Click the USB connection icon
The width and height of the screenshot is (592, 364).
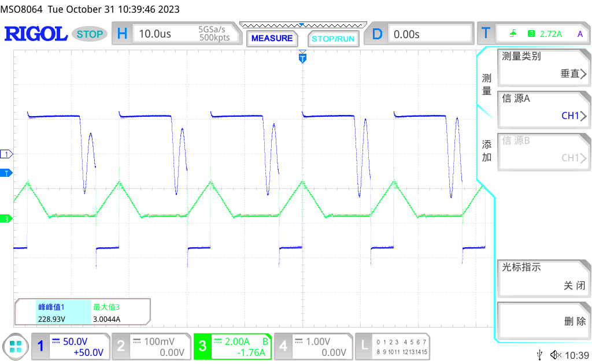pos(539,355)
